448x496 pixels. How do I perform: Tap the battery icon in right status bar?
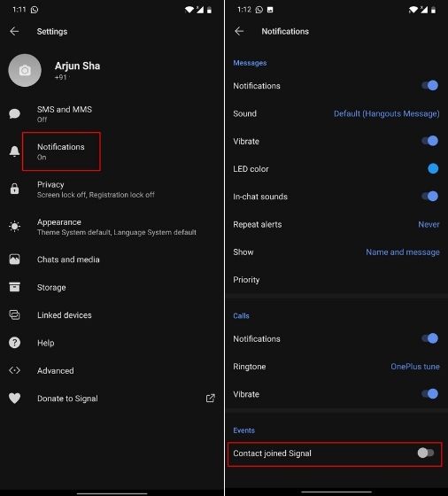pyautogui.click(x=434, y=10)
